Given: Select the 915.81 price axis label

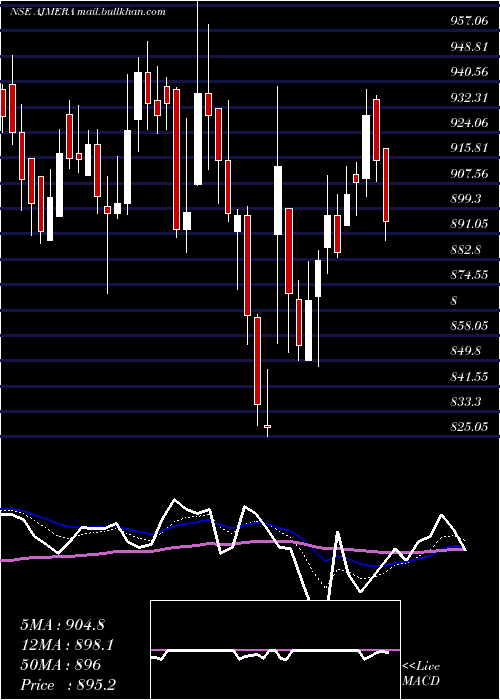Looking at the screenshot, I should [470, 148].
